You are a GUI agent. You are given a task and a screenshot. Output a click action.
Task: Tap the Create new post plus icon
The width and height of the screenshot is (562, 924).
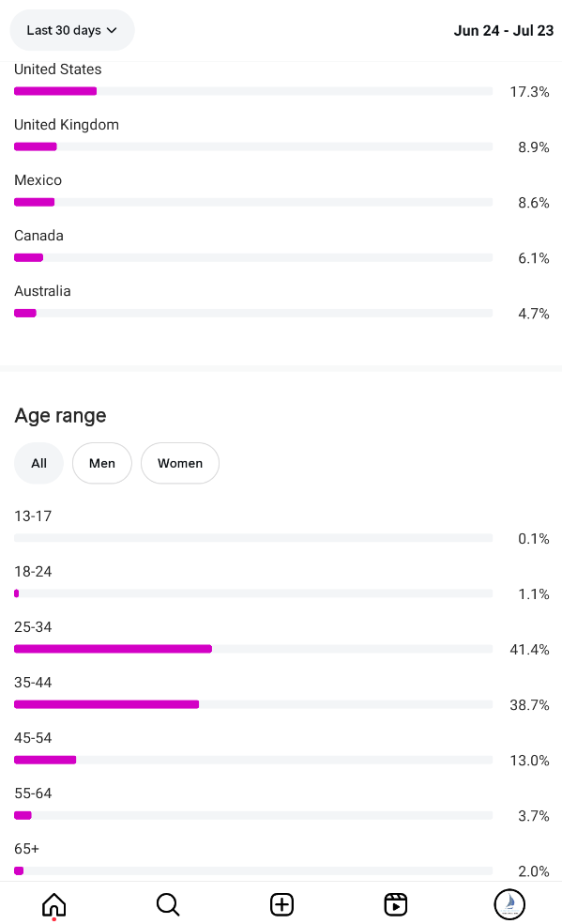(x=281, y=904)
